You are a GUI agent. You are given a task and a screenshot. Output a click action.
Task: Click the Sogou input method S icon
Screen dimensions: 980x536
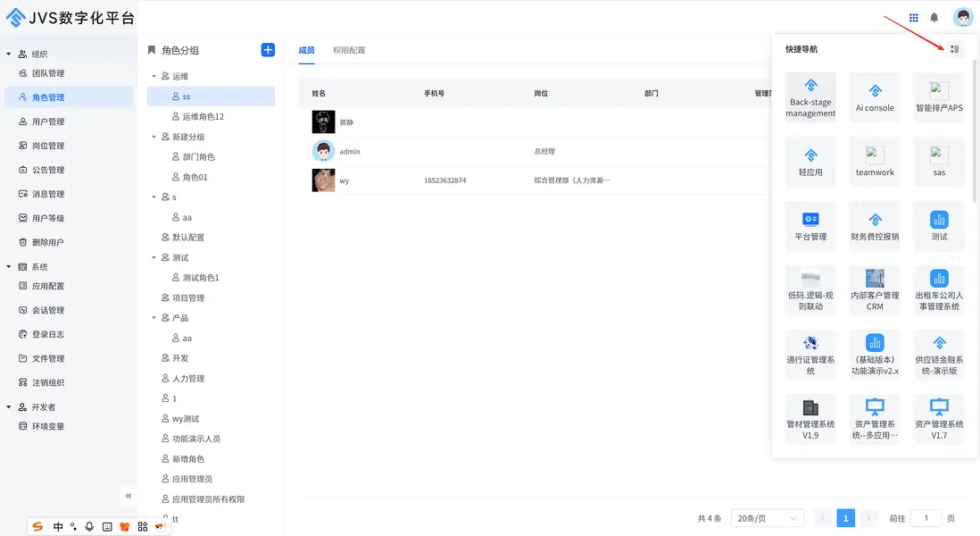(37, 526)
